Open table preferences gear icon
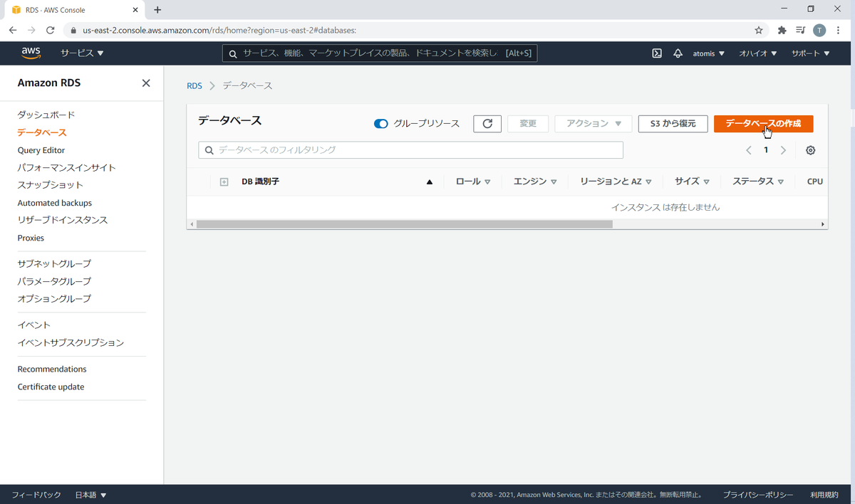This screenshot has height=504, width=855. point(810,150)
